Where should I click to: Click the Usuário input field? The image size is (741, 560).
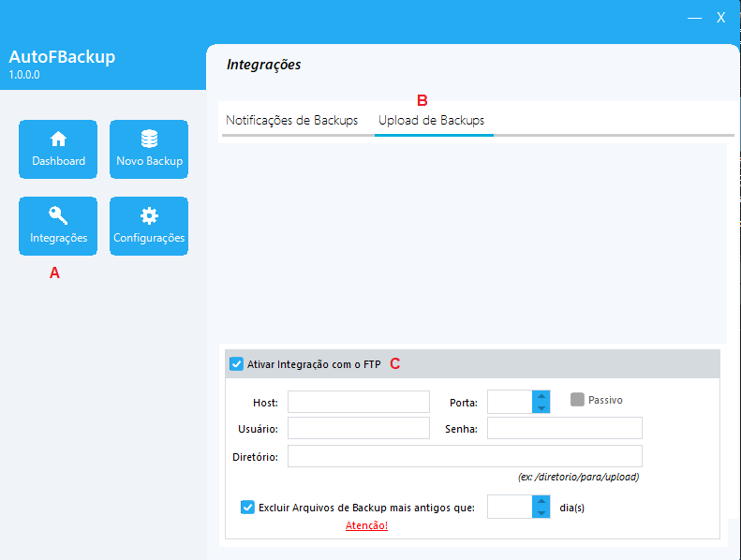[359, 428]
